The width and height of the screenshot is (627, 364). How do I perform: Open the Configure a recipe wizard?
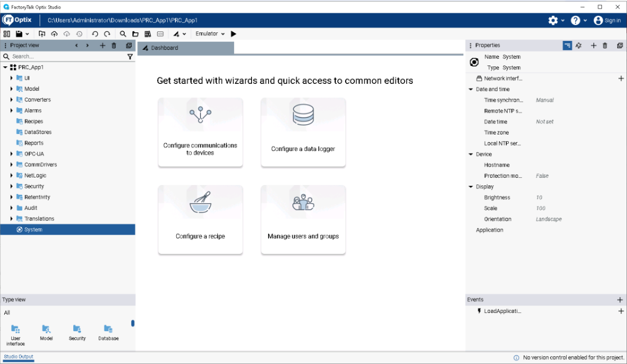(200, 220)
